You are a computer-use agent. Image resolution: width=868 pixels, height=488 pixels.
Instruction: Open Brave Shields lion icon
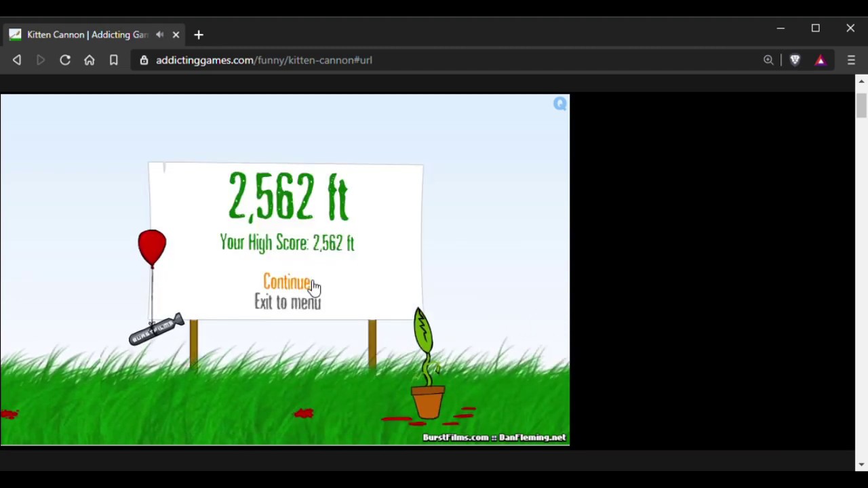click(x=795, y=60)
